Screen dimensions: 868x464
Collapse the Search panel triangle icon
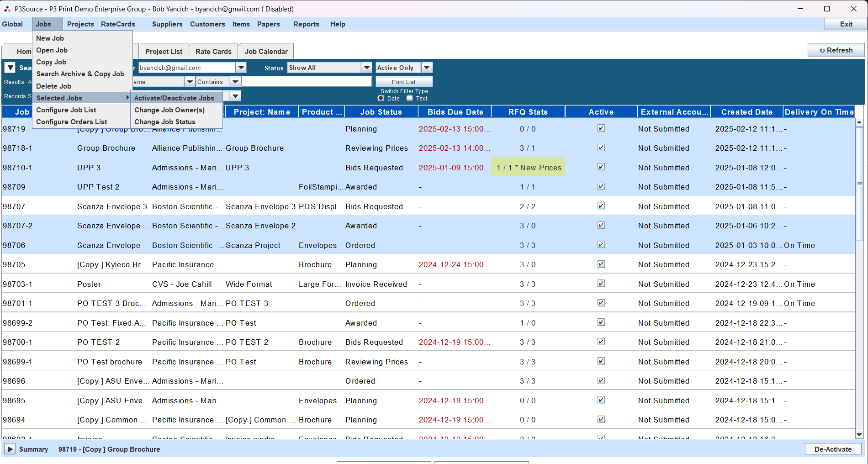[x=10, y=68]
